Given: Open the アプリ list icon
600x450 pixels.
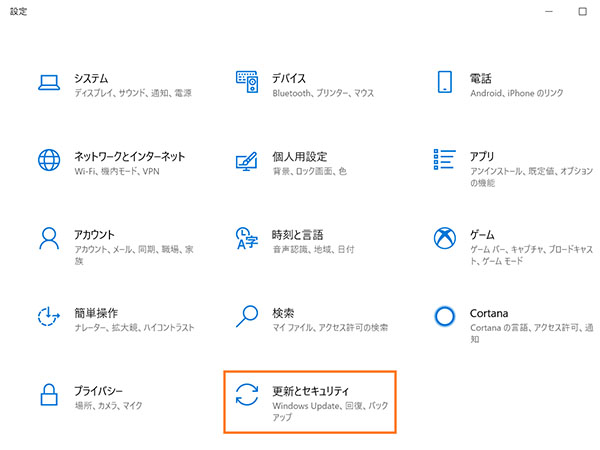Looking at the screenshot, I should click(x=445, y=159).
